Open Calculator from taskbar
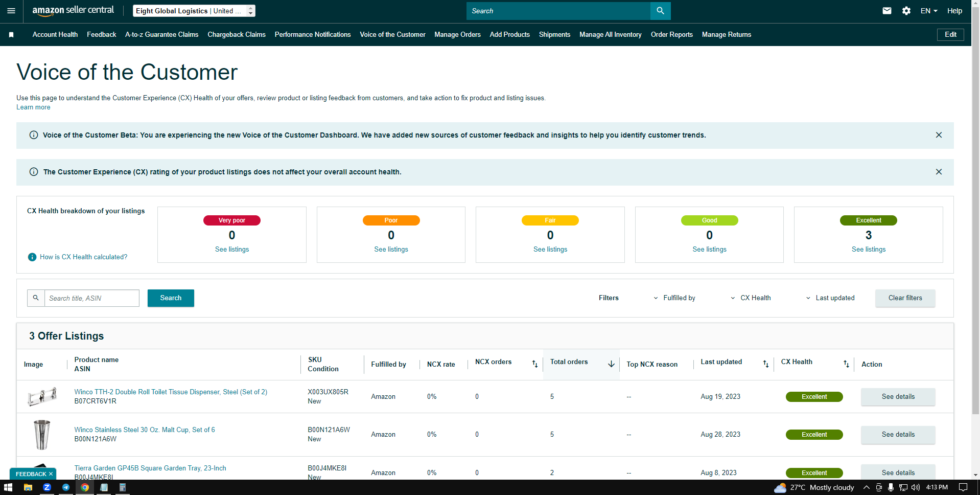The width and height of the screenshot is (980, 495). (x=123, y=487)
